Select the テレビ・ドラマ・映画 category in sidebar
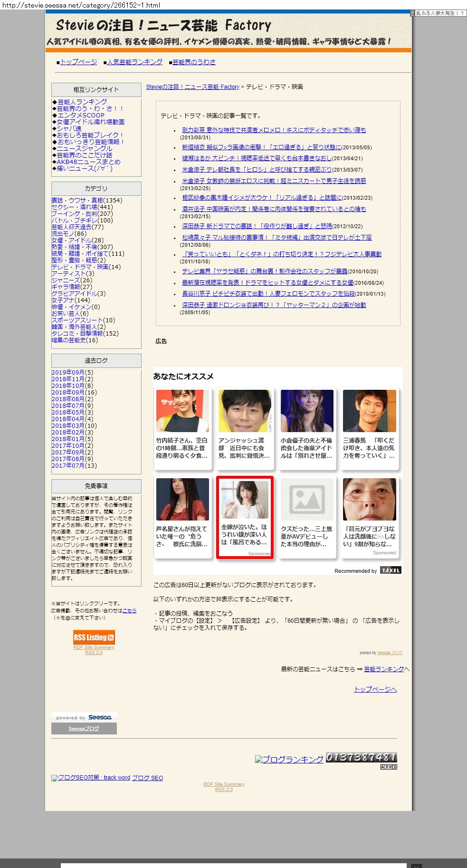The height and width of the screenshot is (868, 467). click(x=80, y=267)
